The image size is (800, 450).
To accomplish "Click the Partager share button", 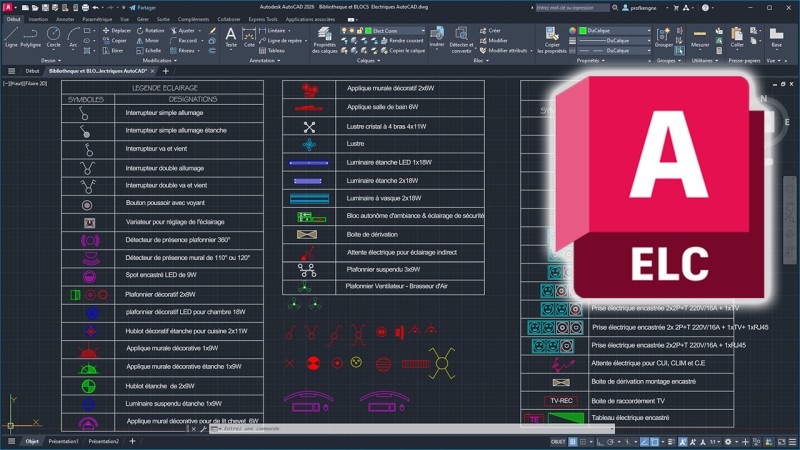I will (143, 8).
